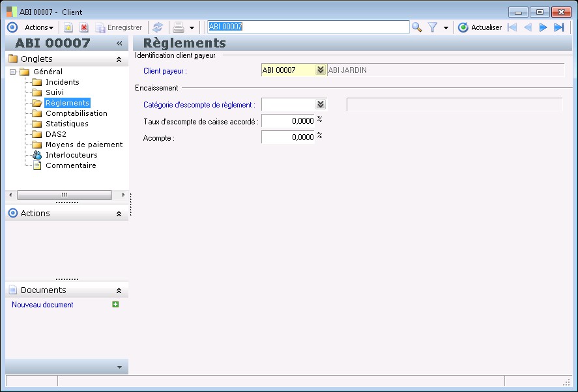Viewport: 578px width, 392px height.
Task: Click the delete record red X icon
Action: [84, 27]
